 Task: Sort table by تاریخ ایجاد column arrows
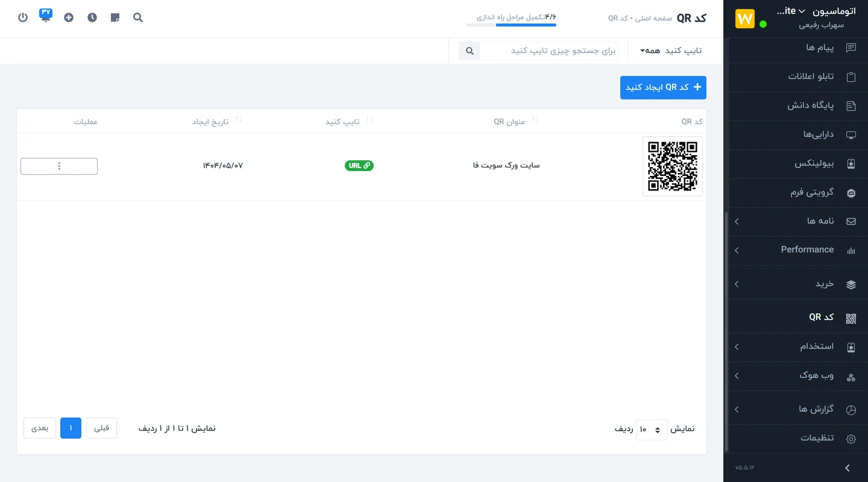[x=239, y=120]
